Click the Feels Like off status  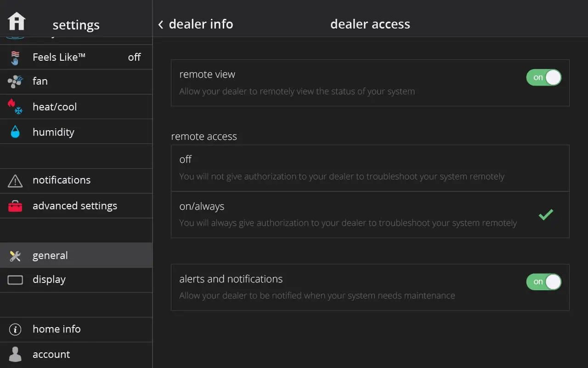pyautogui.click(x=134, y=57)
